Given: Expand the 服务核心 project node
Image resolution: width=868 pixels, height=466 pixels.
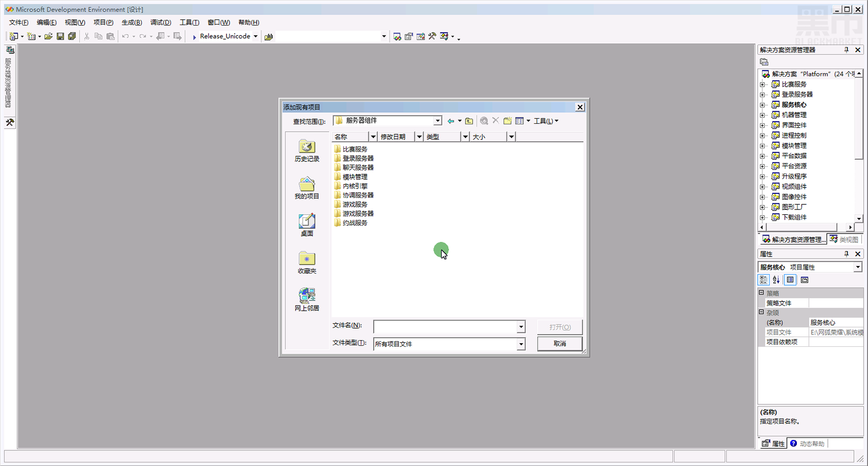Looking at the screenshot, I should 762,104.
